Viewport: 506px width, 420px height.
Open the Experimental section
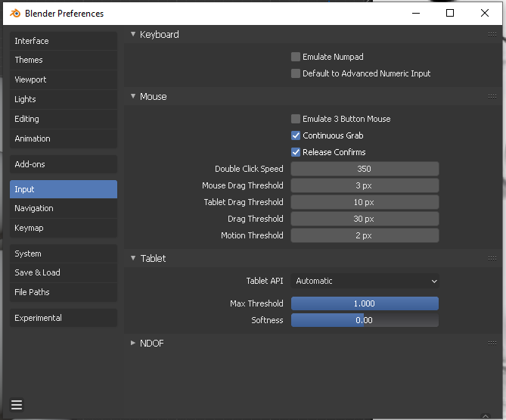[64, 318]
